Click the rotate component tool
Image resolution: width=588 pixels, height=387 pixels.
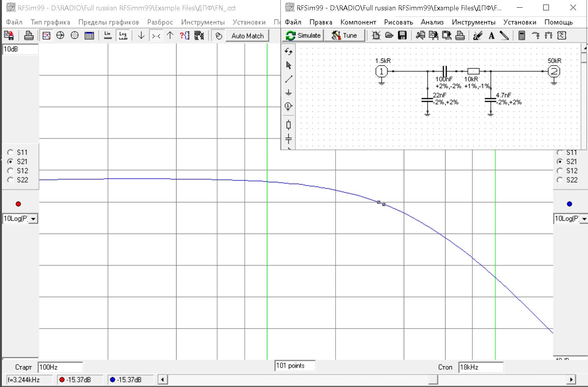288,51
